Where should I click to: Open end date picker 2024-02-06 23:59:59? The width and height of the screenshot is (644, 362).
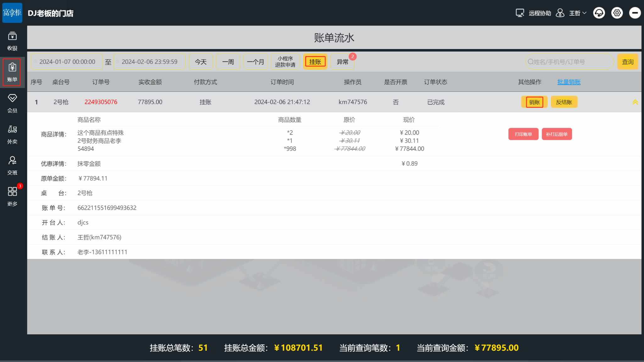coord(149,62)
